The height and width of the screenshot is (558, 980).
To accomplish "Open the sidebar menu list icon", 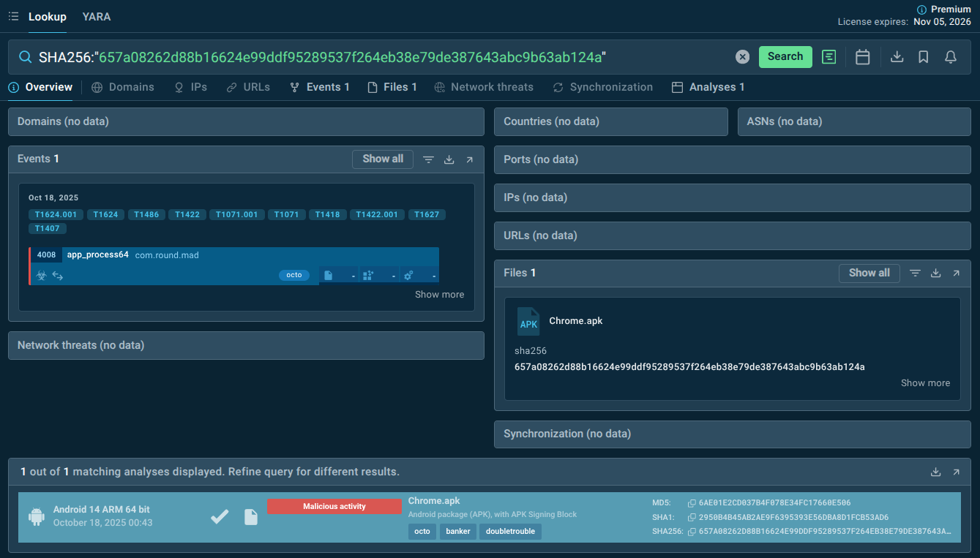I will click(x=13, y=16).
